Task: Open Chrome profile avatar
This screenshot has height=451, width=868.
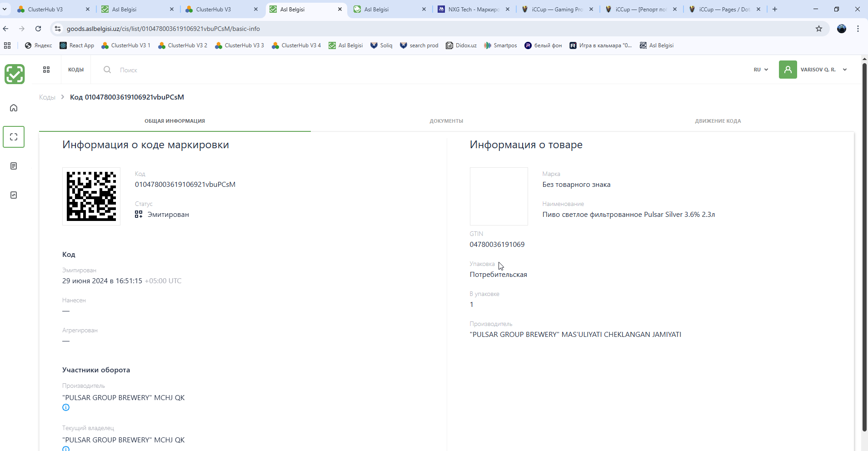Action: [842, 29]
